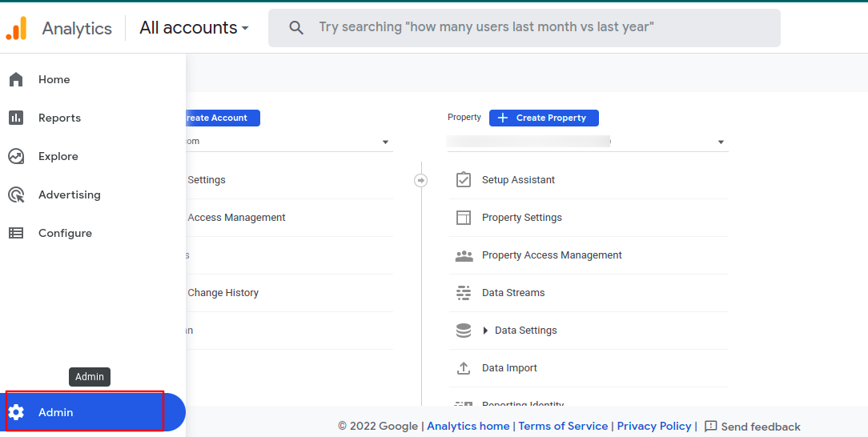Click the Property Access Management people icon
The width and height of the screenshot is (868, 437).
click(464, 255)
